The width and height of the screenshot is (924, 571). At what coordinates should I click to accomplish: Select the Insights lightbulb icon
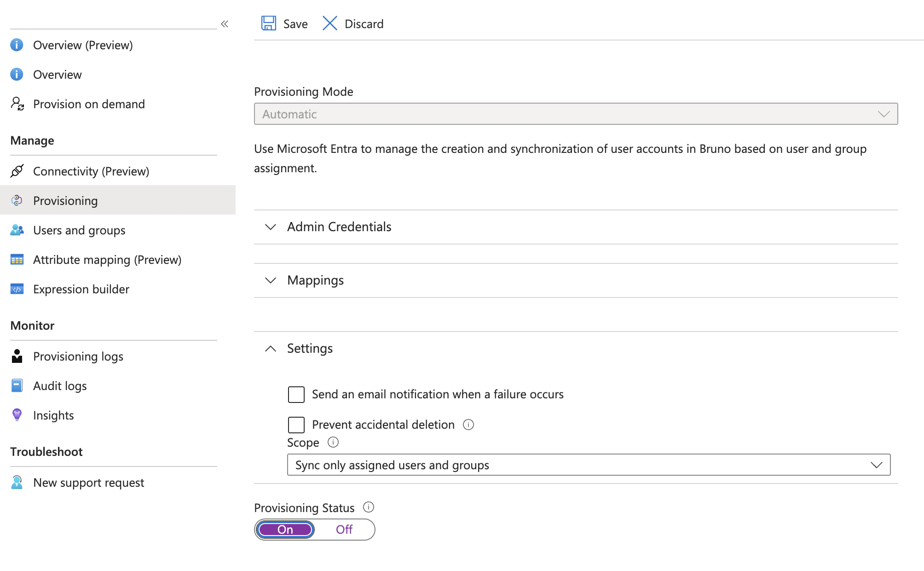pyautogui.click(x=17, y=415)
